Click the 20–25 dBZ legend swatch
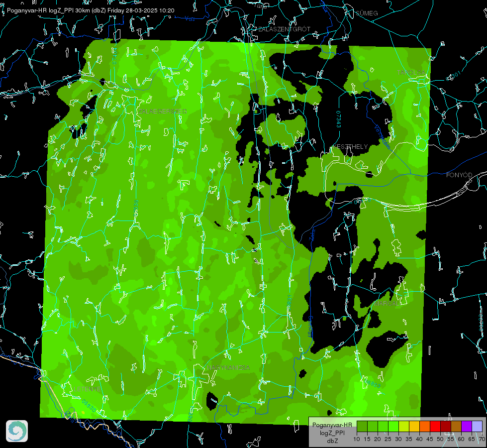Viewport: 487px width, 448px height. pos(383,426)
